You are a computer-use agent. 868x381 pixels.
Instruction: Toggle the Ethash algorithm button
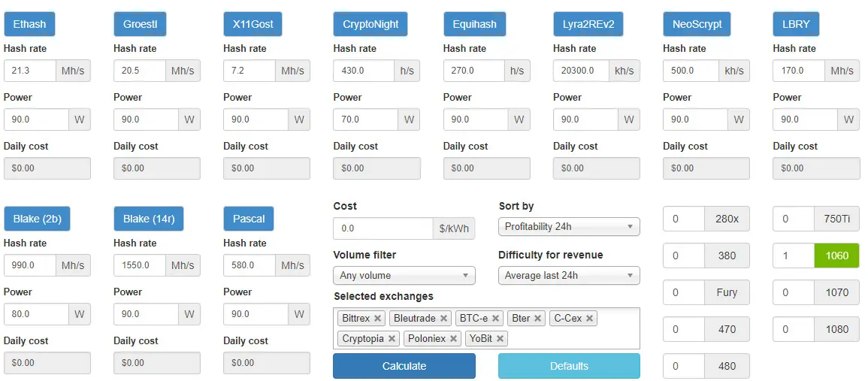[29, 24]
